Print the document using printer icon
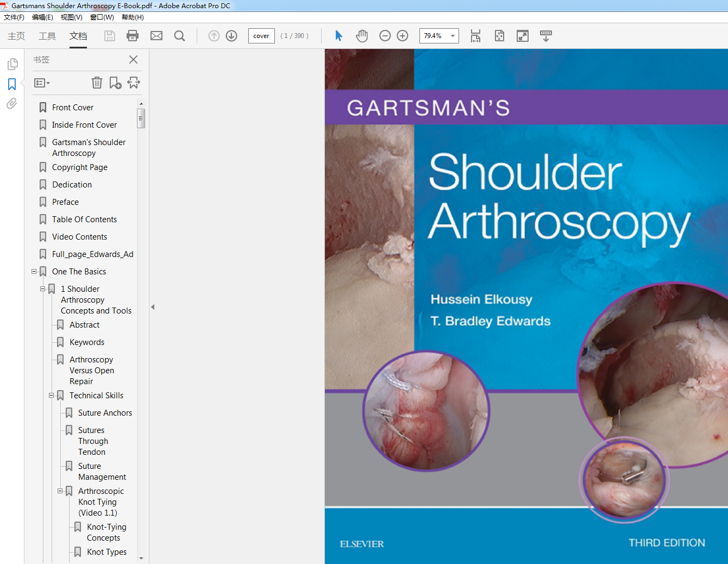This screenshot has height=564, width=728. click(133, 36)
